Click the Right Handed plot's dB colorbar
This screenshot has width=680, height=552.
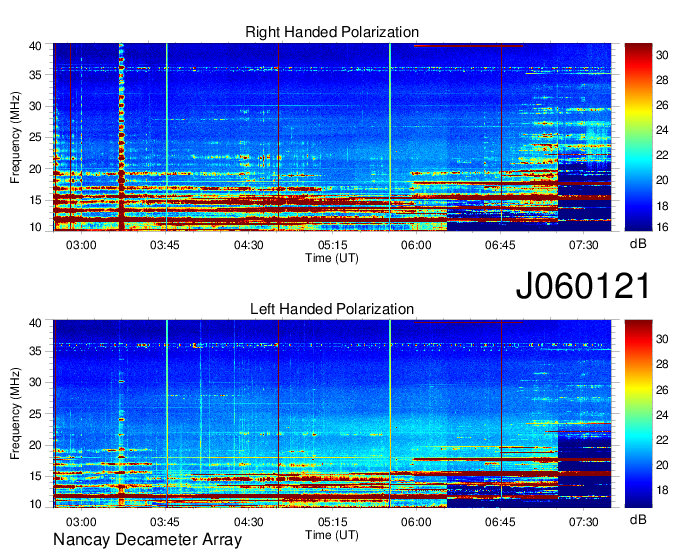tap(638, 137)
